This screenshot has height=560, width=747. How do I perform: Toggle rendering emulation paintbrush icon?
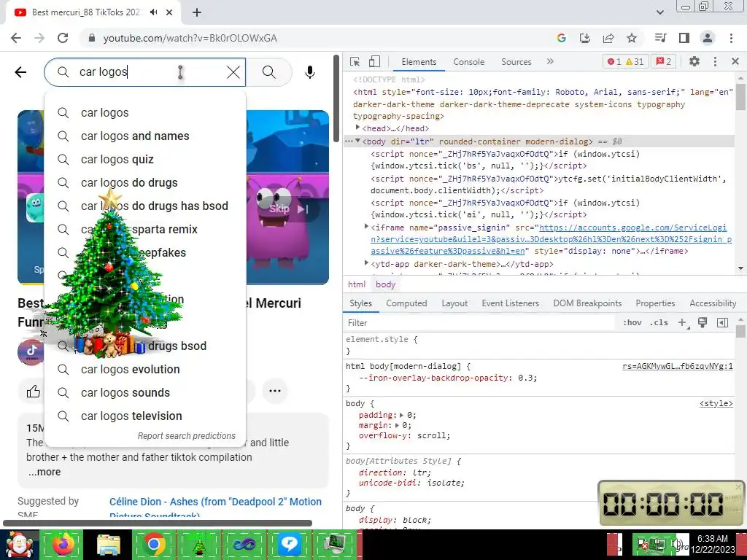tap(703, 323)
